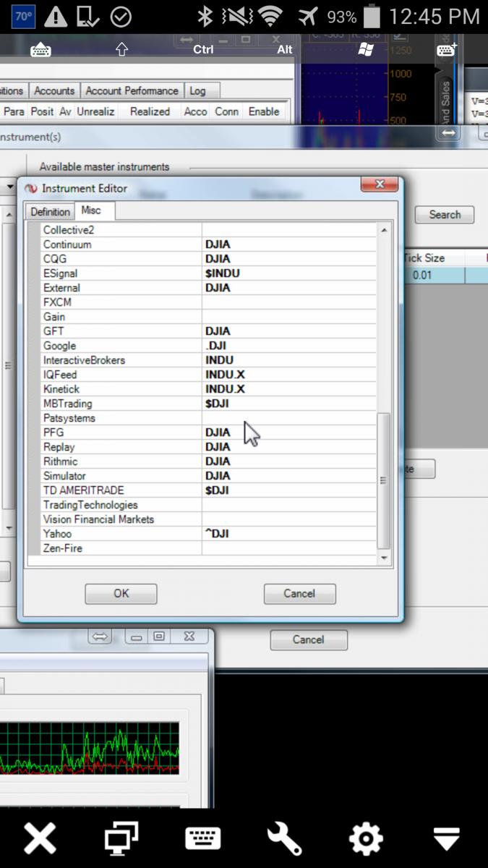
Task: Click the empty Collective2 symbol field
Action: click(x=289, y=230)
